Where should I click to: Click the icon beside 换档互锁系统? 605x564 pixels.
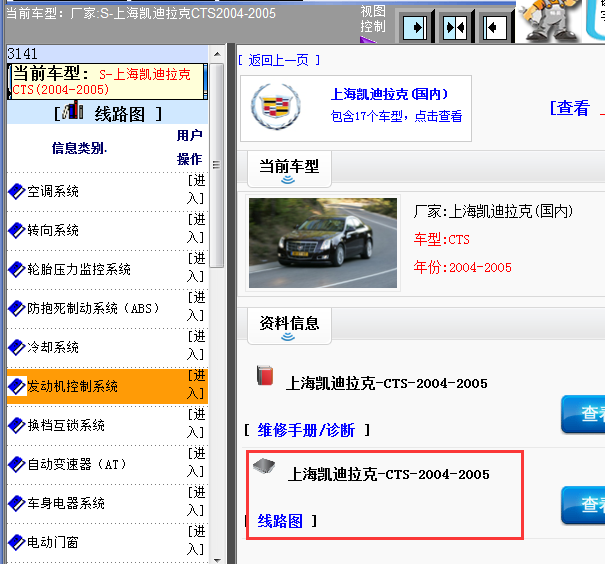(17, 425)
